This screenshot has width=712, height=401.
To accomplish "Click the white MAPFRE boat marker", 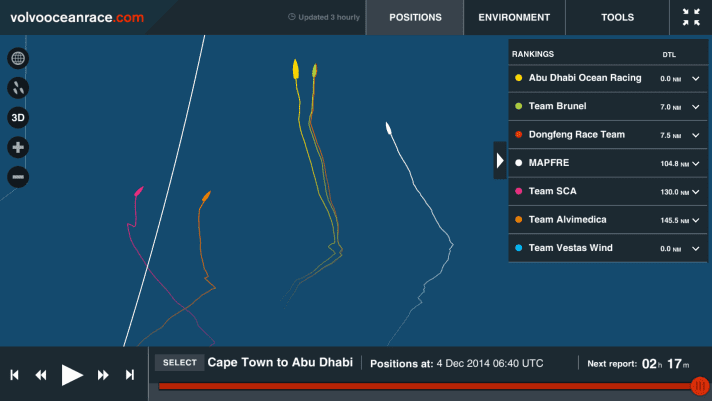I will 389,129.
